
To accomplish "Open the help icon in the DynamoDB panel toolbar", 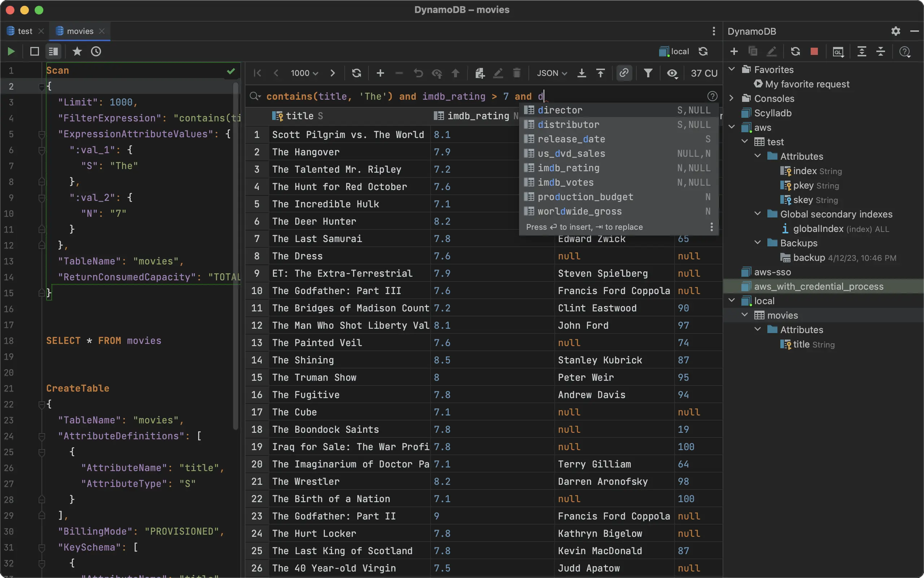I will tap(905, 51).
